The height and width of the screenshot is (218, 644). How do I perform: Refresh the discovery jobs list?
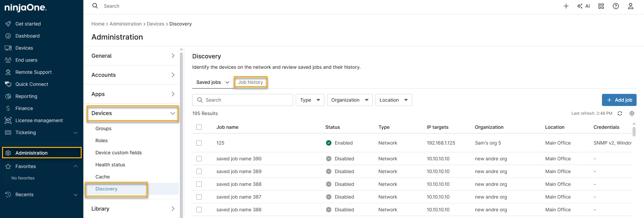click(619, 113)
